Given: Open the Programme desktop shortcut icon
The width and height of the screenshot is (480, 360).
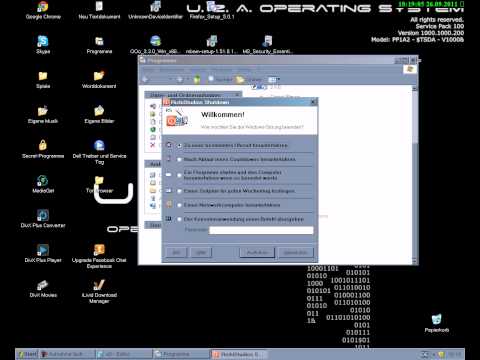Looking at the screenshot, I should 99,41.
